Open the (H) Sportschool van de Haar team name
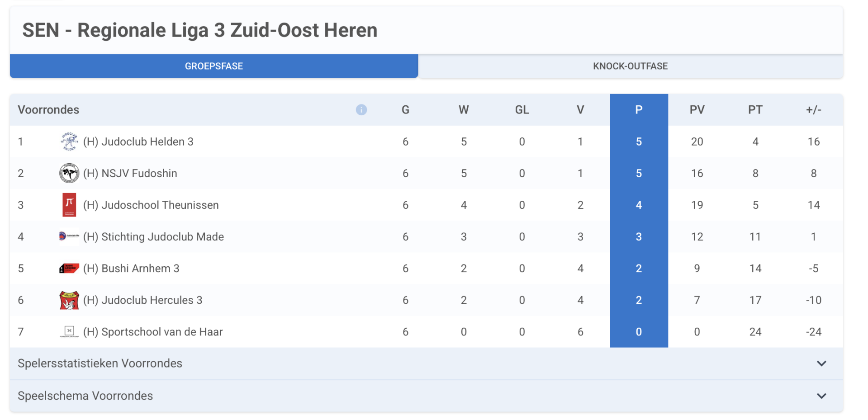The image size is (868, 420). pos(153,332)
